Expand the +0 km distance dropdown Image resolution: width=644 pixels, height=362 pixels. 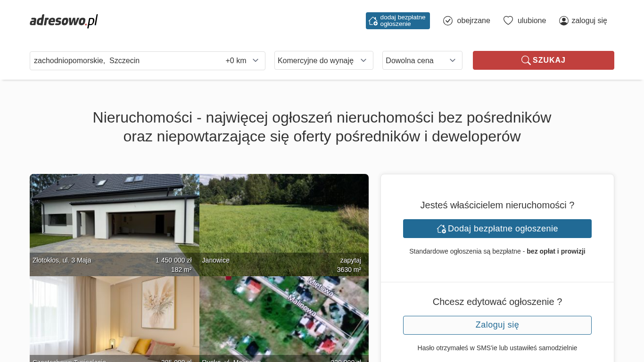[242, 61]
